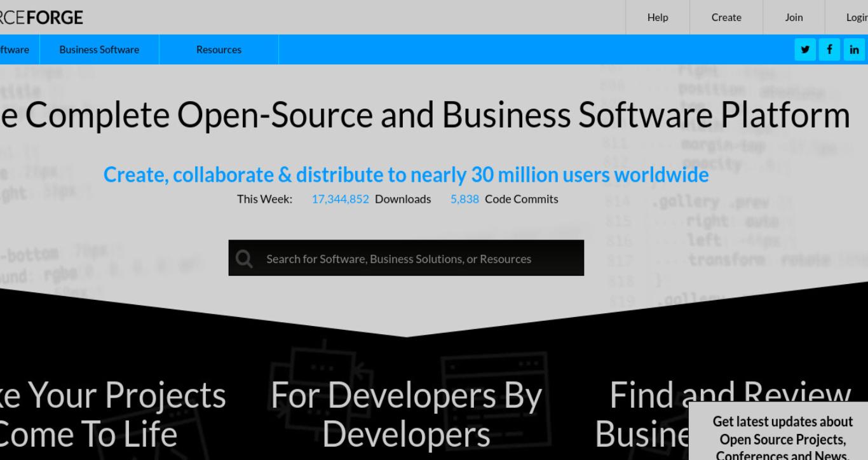Click the 'Create, collaborate & distribute' tagline

pos(406,174)
